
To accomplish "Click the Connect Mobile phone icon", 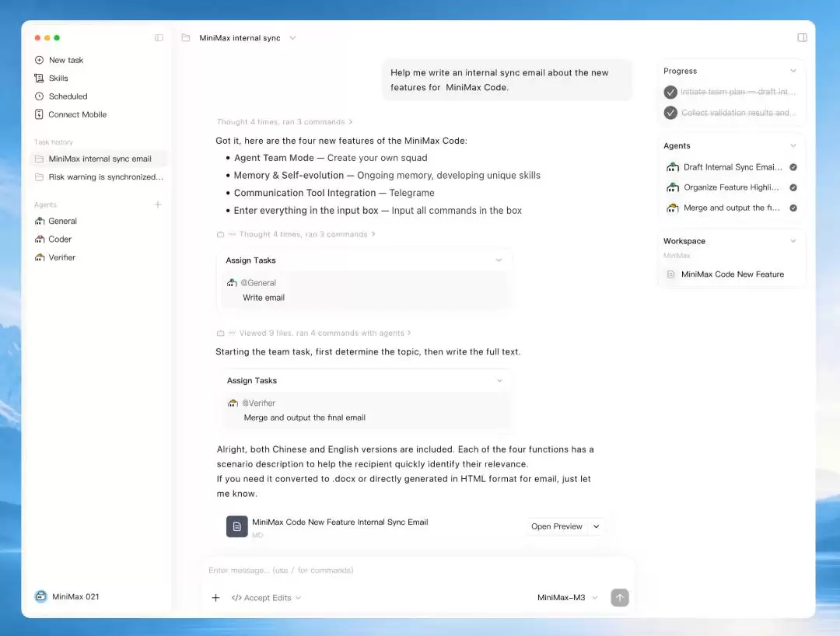I will (39, 114).
